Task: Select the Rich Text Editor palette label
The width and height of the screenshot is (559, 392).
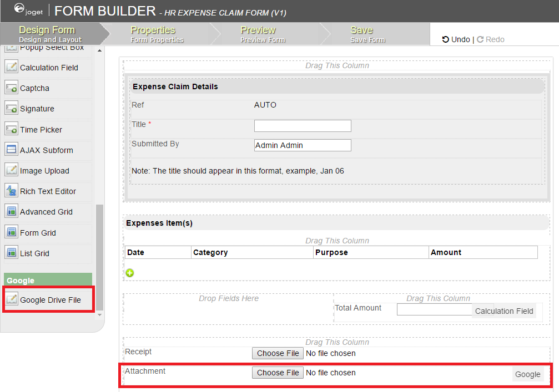Action: pos(48,191)
